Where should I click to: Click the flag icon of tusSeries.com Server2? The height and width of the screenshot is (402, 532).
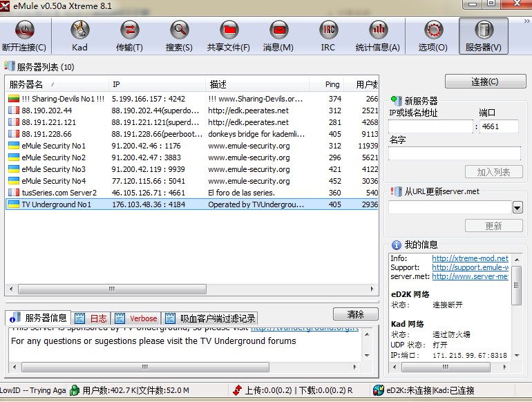pyautogui.click(x=14, y=192)
